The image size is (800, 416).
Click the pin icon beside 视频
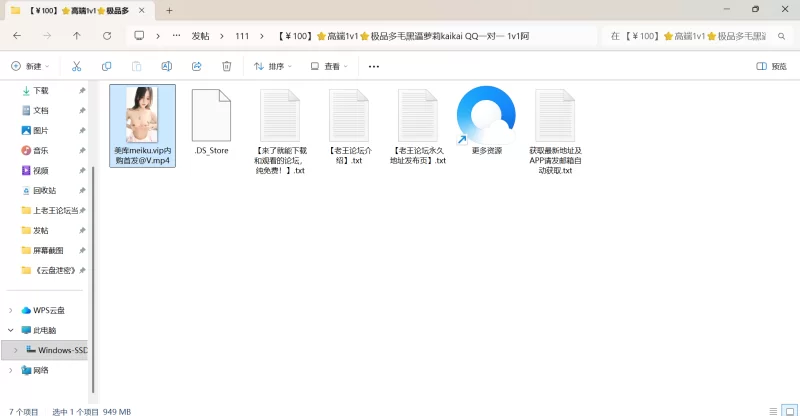(x=82, y=170)
